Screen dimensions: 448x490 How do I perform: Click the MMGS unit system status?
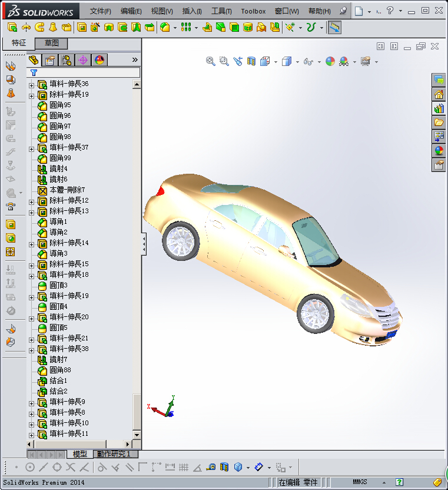360,482
